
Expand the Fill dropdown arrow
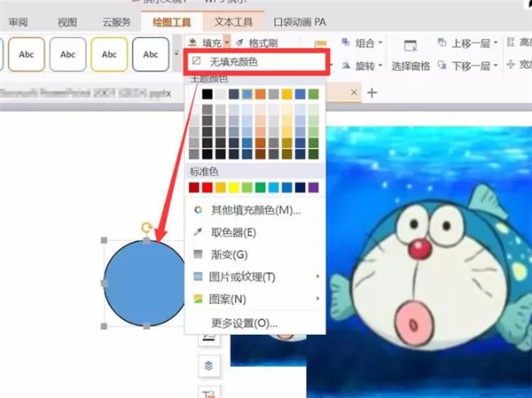tap(227, 43)
